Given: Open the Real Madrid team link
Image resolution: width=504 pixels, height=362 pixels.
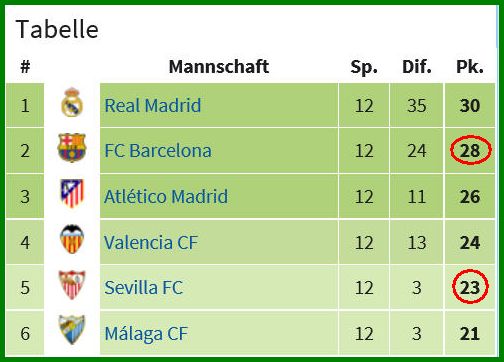Looking at the screenshot, I should tap(153, 105).
